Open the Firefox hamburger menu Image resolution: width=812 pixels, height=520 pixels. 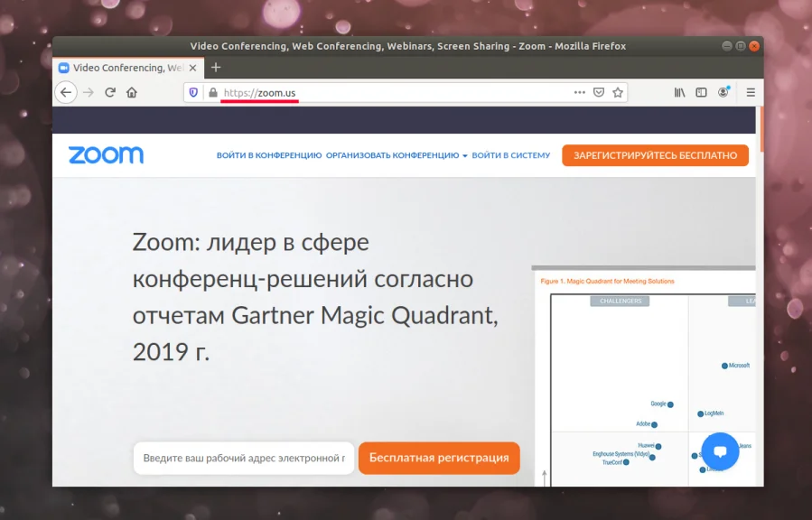751,93
